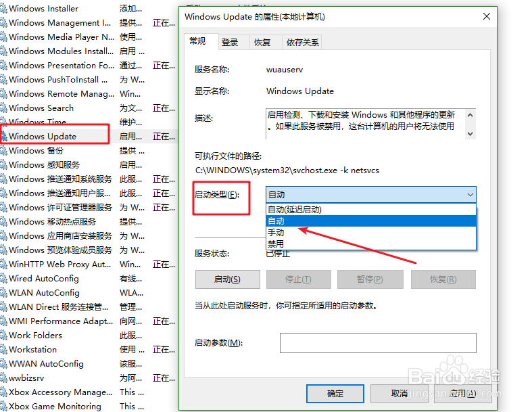
Task: Choose 禁用 from the startup type list
Action: (x=371, y=244)
